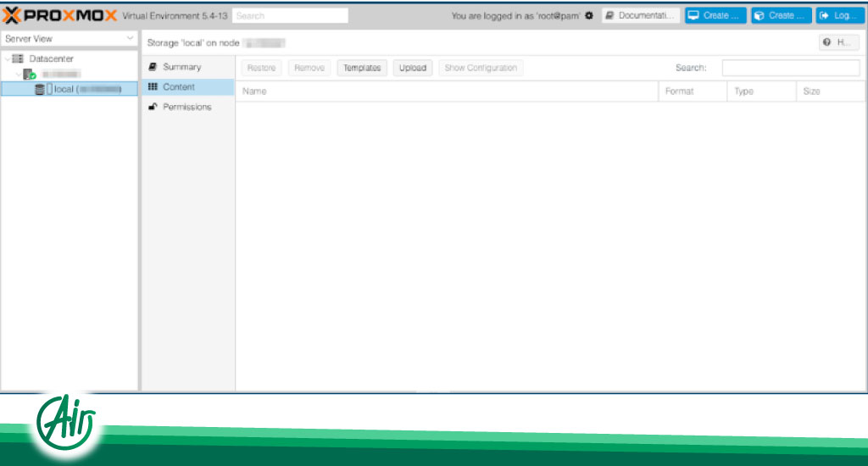
Task: Click the Summary book icon
Action: tap(153, 66)
